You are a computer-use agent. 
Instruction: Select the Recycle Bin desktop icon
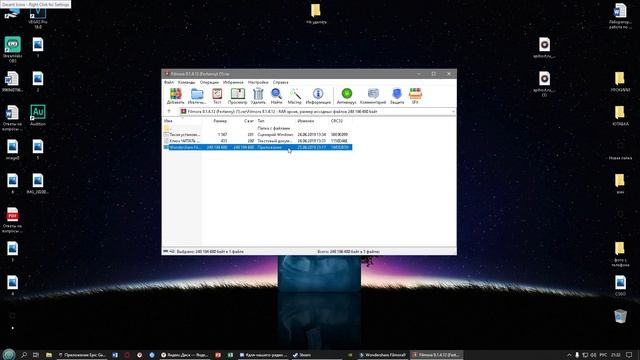click(x=620, y=316)
